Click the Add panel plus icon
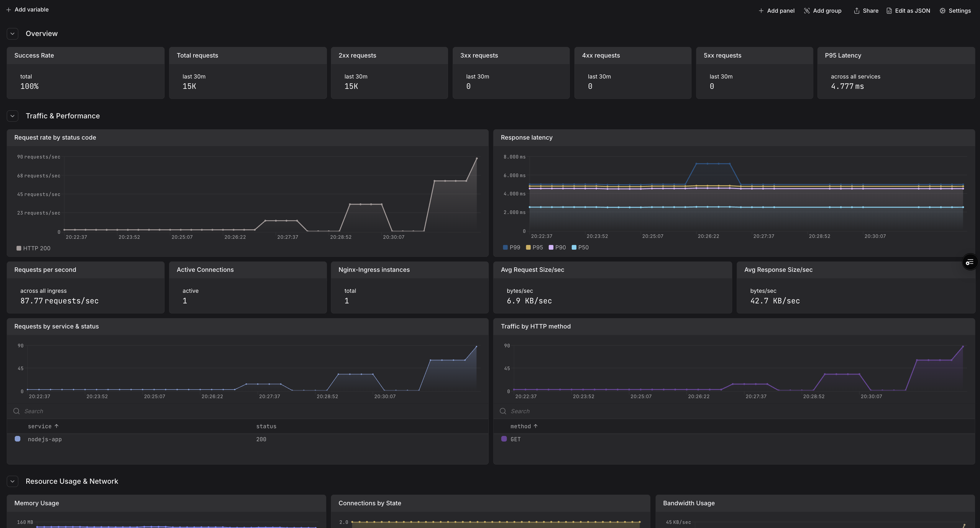The image size is (980, 528). pyautogui.click(x=761, y=11)
